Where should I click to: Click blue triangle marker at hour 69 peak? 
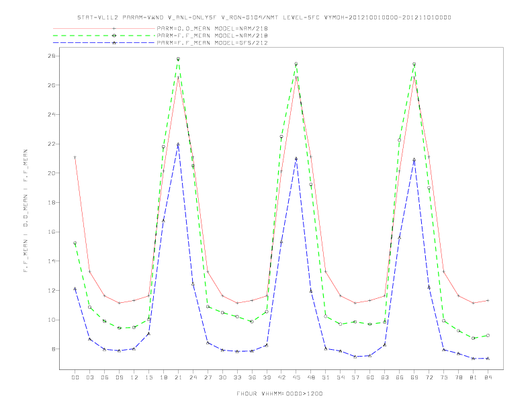tap(414, 159)
